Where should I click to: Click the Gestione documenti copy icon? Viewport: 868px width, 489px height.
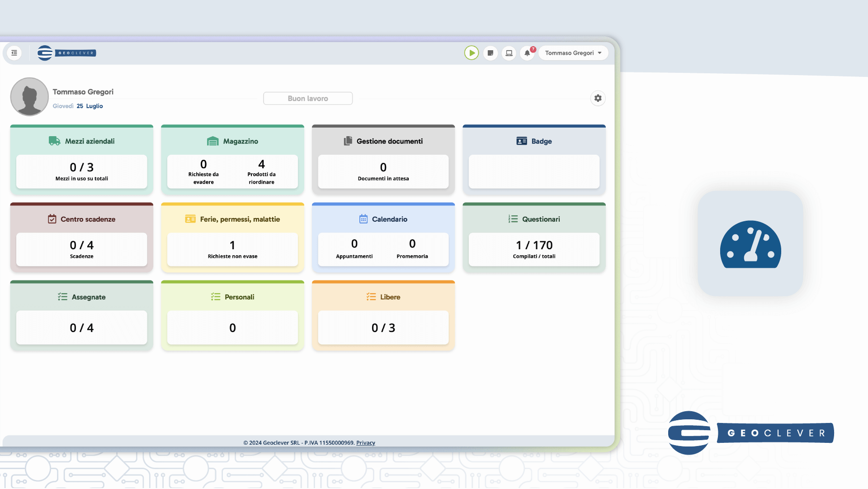(x=348, y=141)
